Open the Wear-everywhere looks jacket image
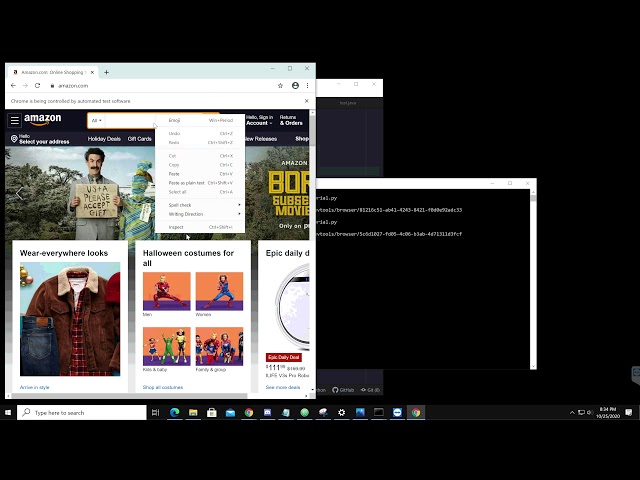The width and height of the screenshot is (640, 480). [70, 319]
